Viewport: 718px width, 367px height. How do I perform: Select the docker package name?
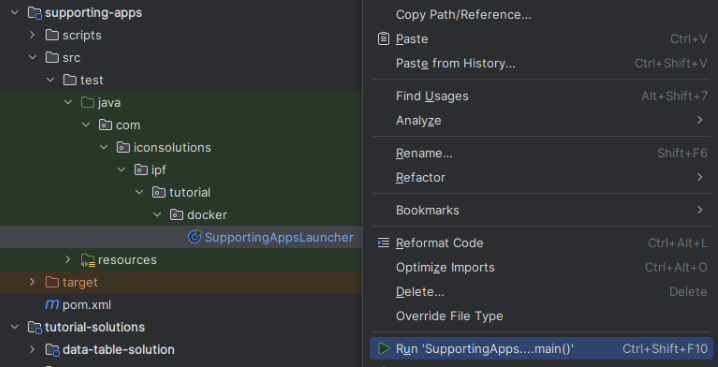click(x=207, y=215)
